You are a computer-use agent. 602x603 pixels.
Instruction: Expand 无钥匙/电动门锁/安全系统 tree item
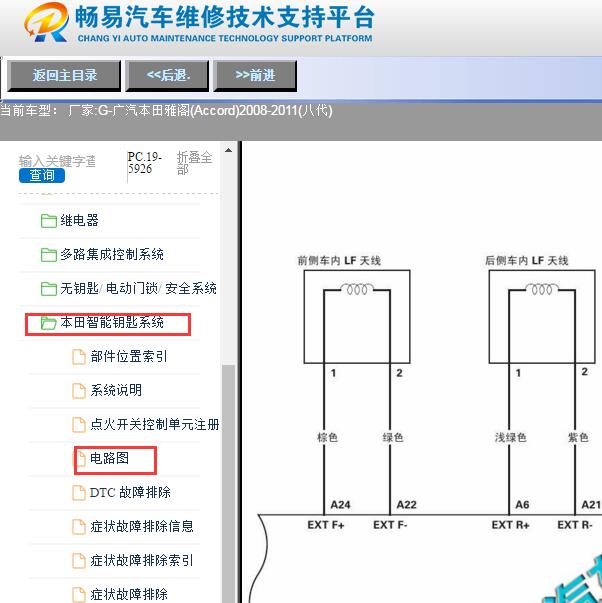tap(138, 288)
